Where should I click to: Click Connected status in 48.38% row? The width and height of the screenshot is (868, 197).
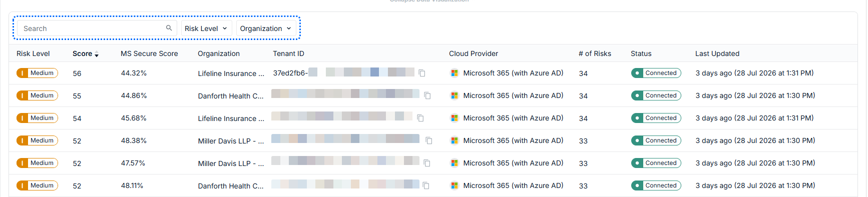[656, 140]
